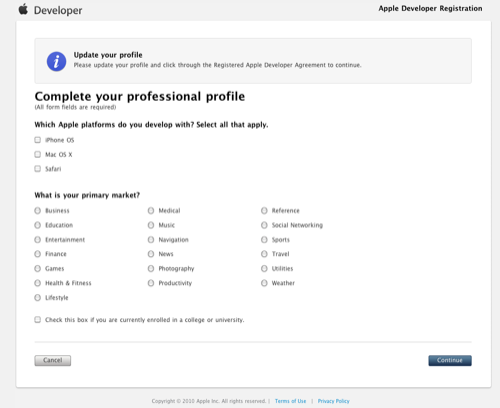
Task: Select the Sports radio button
Action: [264, 240]
